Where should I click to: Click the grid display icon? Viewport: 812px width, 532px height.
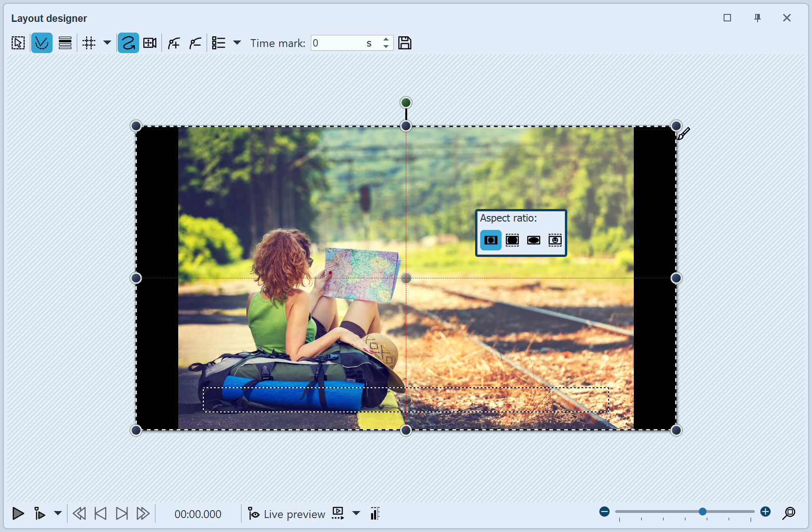tap(88, 43)
